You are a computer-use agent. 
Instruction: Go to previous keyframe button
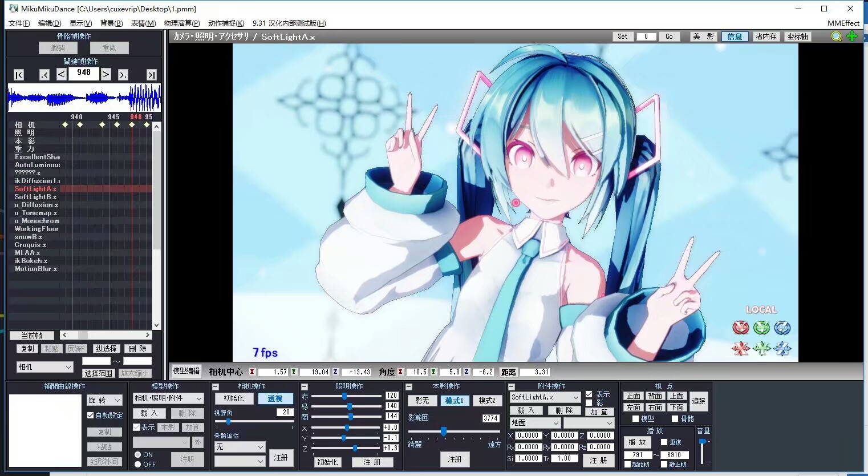coord(44,74)
